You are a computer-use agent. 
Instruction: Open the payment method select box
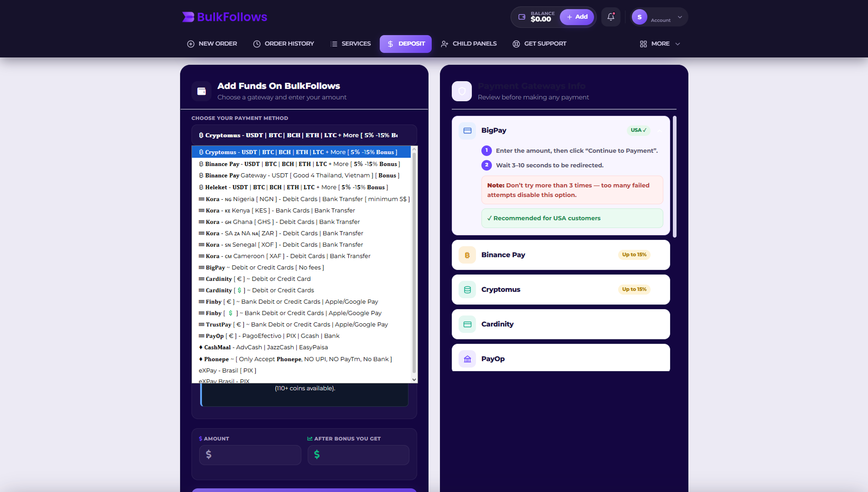[304, 135]
